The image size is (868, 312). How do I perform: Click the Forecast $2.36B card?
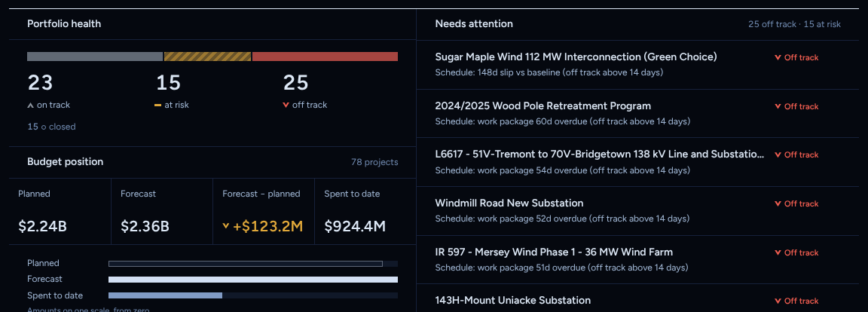(162, 211)
